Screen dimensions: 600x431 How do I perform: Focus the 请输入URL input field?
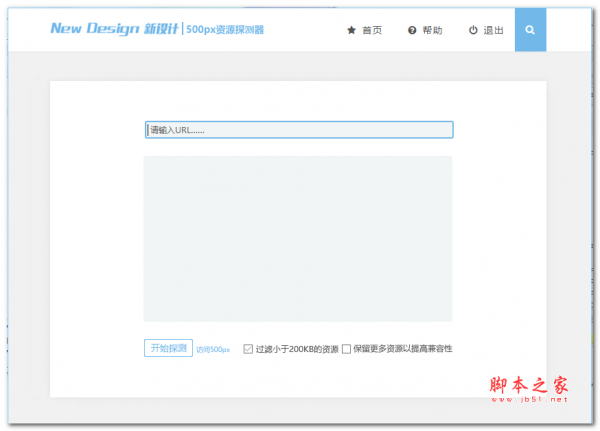[x=299, y=130]
